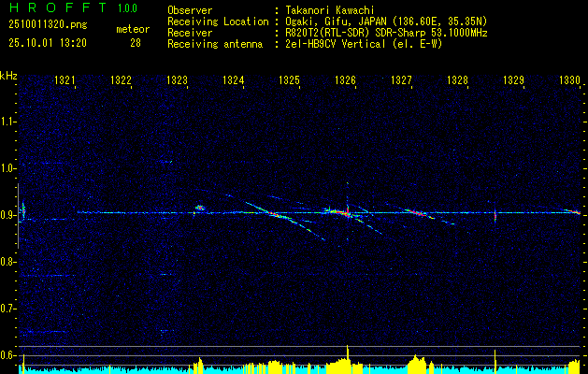Click the 1321 time marker

[x=65, y=80]
